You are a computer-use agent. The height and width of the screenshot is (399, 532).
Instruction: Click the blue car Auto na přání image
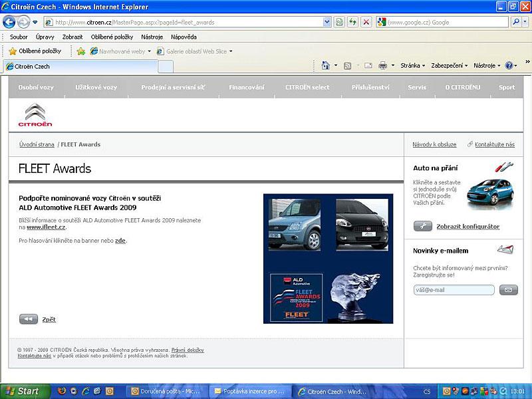[x=490, y=194]
